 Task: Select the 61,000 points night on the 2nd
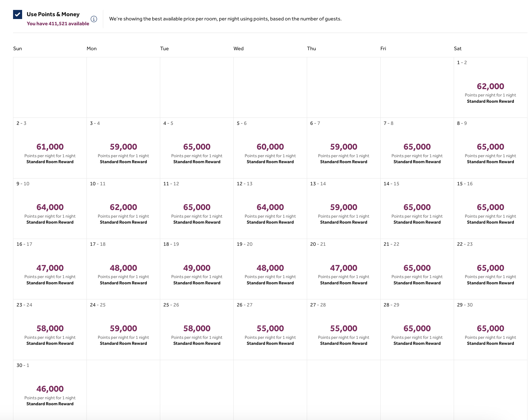[50, 147]
